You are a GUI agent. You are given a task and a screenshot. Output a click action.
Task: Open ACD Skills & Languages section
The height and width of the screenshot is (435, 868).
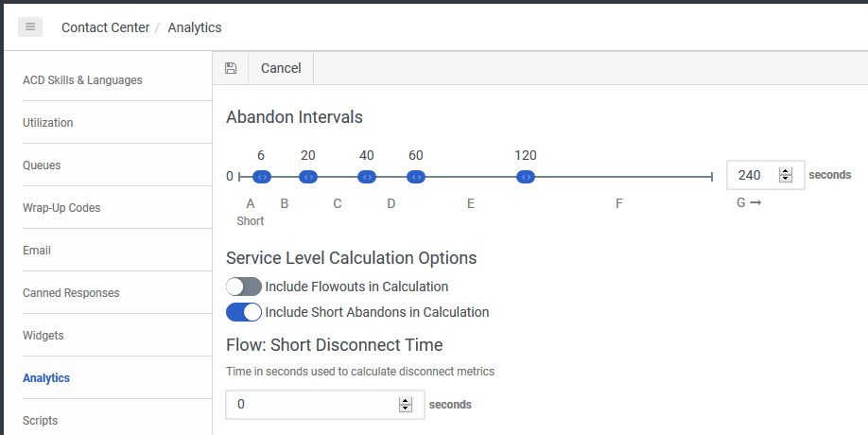click(x=82, y=80)
